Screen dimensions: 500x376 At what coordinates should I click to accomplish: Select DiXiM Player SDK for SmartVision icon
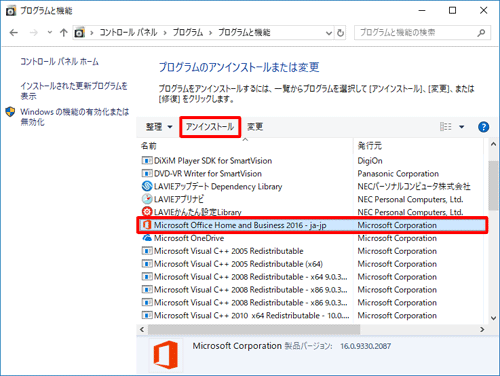(147, 161)
